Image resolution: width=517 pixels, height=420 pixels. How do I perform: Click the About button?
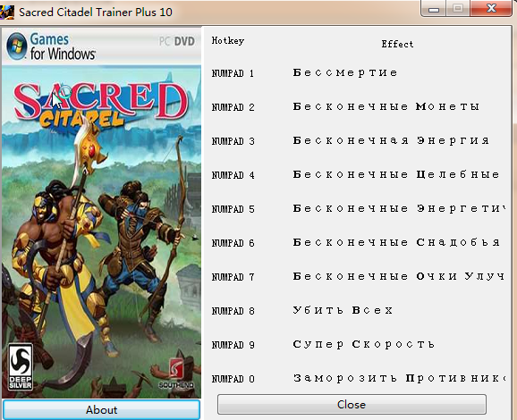(x=101, y=410)
